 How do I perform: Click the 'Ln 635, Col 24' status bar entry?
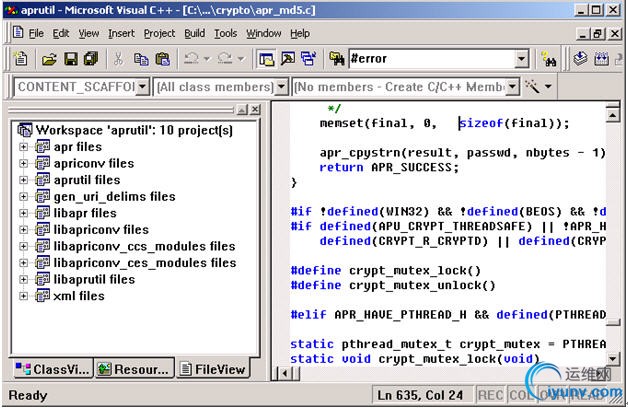pos(421,395)
